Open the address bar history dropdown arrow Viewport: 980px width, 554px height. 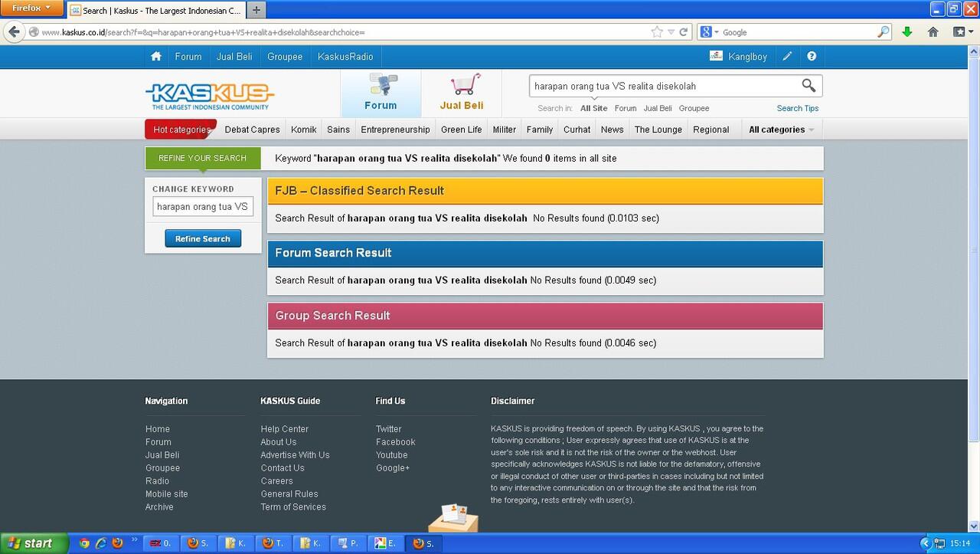click(x=671, y=32)
